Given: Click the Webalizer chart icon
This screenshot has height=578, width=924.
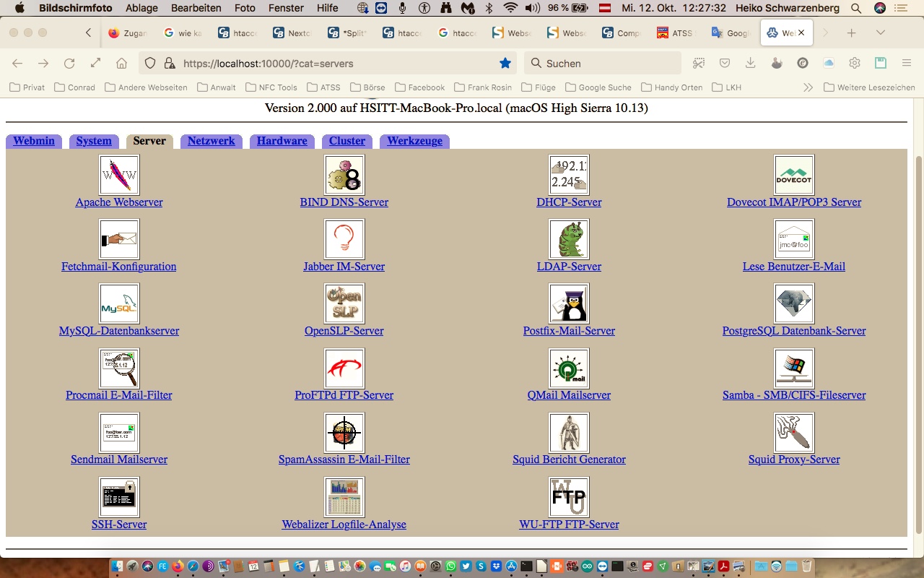Looking at the screenshot, I should 344,497.
